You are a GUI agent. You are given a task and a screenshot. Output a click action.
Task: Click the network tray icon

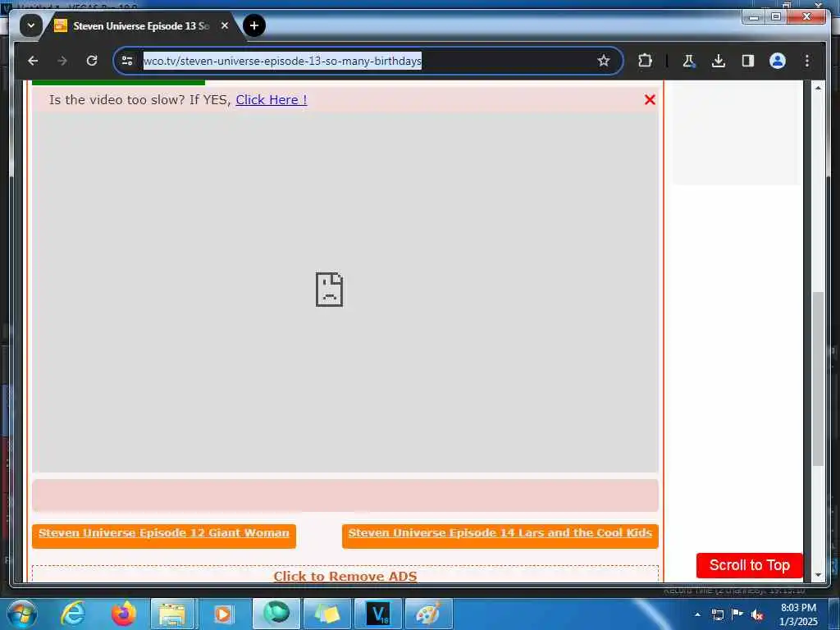pos(717,614)
